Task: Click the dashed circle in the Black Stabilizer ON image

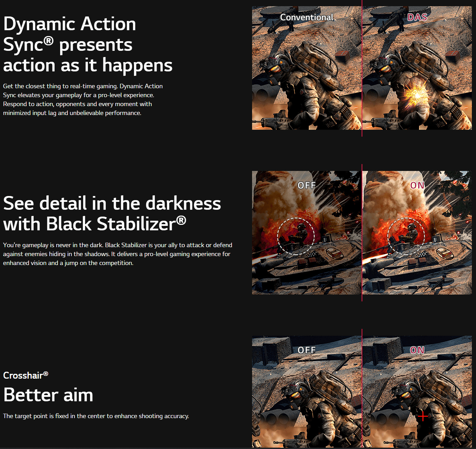Action: [406, 236]
